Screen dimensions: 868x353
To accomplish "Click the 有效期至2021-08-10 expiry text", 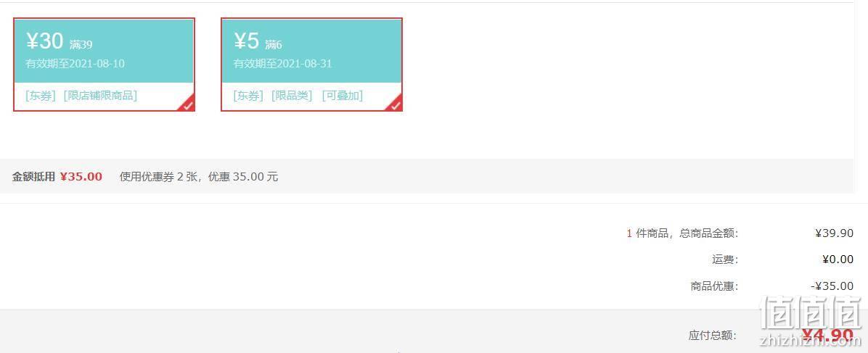I will 75,64.
